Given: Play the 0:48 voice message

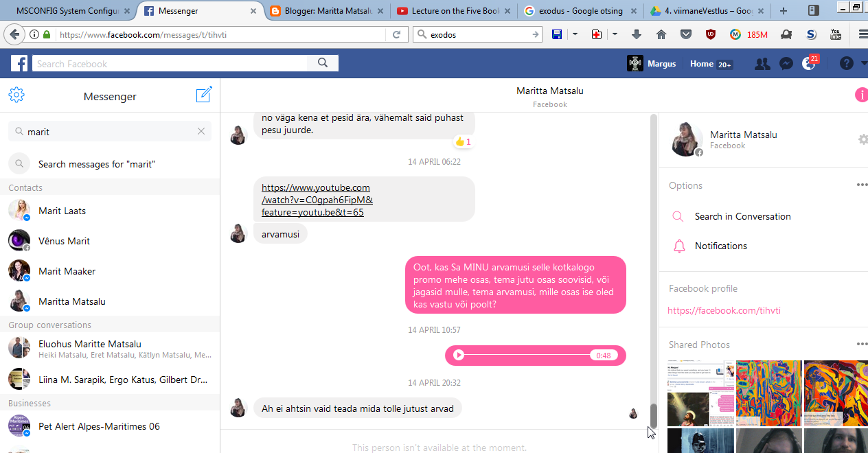Looking at the screenshot, I should pyautogui.click(x=459, y=355).
